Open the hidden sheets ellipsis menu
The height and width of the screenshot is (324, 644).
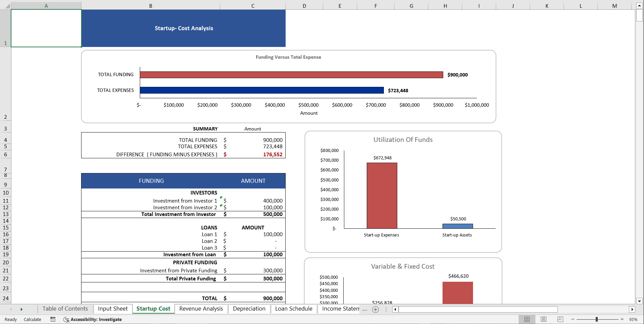click(364, 310)
